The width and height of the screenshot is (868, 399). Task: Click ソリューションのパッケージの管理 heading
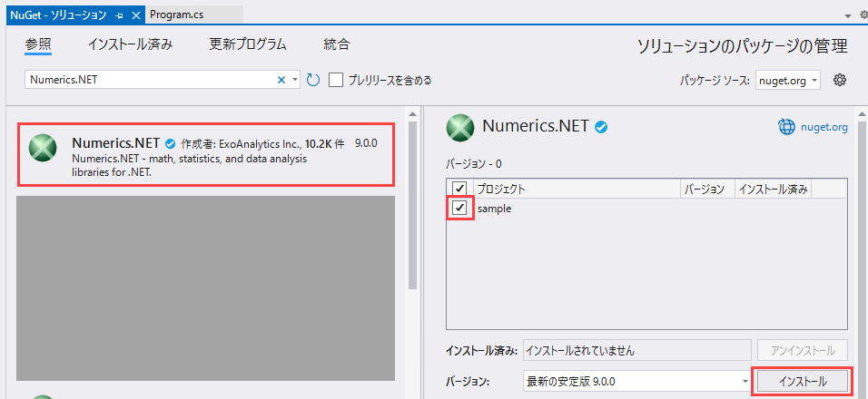click(743, 47)
